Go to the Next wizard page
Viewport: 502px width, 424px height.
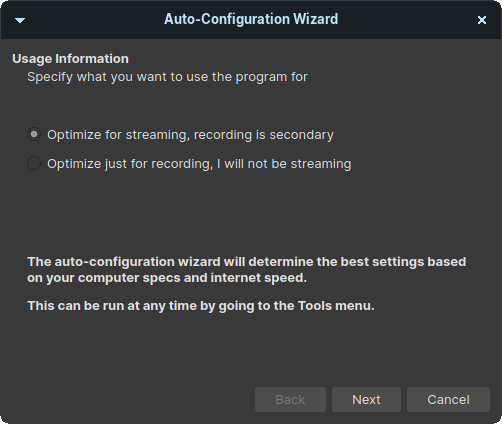pos(366,399)
